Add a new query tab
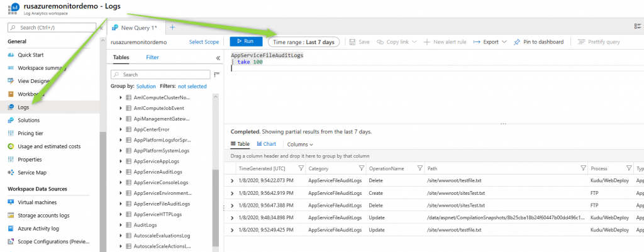 coord(172,28)
